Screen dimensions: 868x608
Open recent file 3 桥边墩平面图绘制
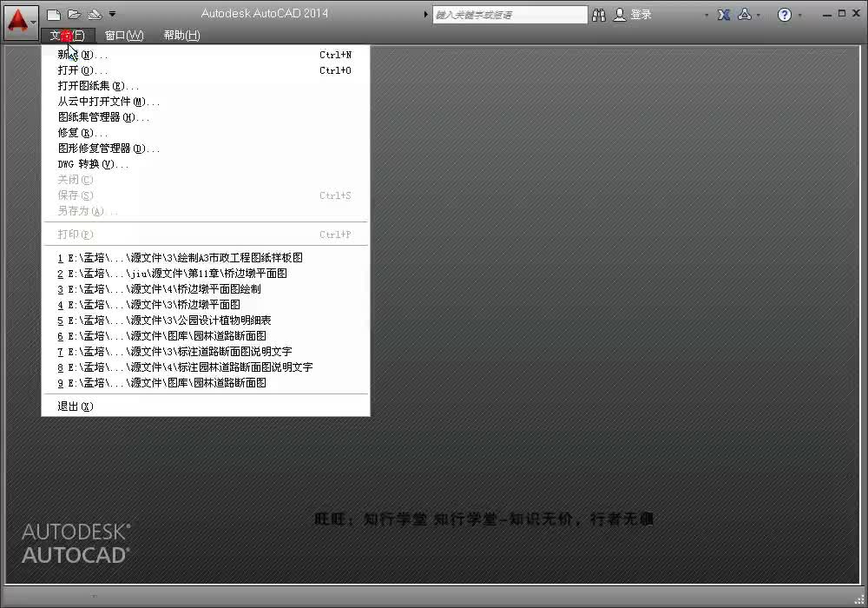pyautogui.click(x=206, y=289)
